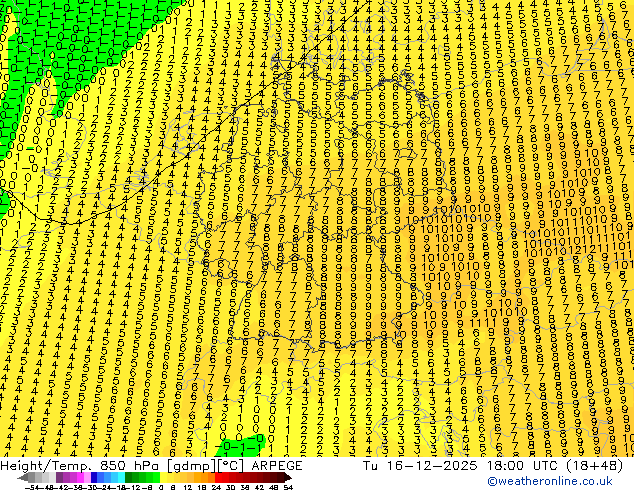
Task: Click the bright red legend segment at 24
Action: [x=218, y=478]
